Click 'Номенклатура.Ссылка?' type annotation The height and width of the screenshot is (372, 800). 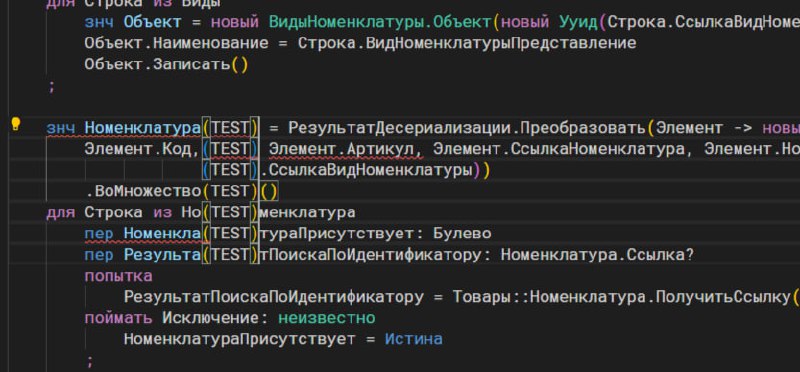(597, 255)
